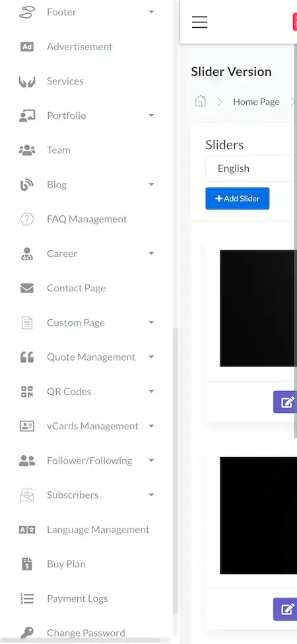Viewport: 297px width, 644px height.
Task: Click the Subscribers envelope icon
Action: 27,495
